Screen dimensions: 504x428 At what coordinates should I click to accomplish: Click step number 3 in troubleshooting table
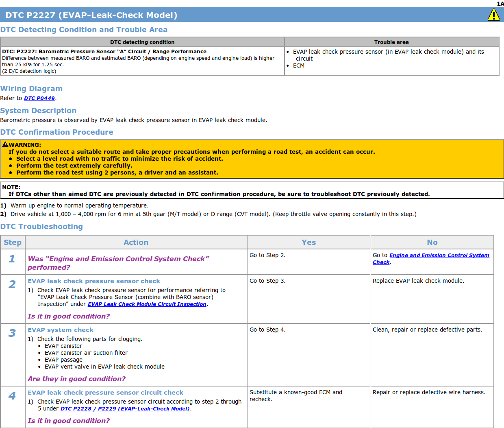click(x=12, y=333)
